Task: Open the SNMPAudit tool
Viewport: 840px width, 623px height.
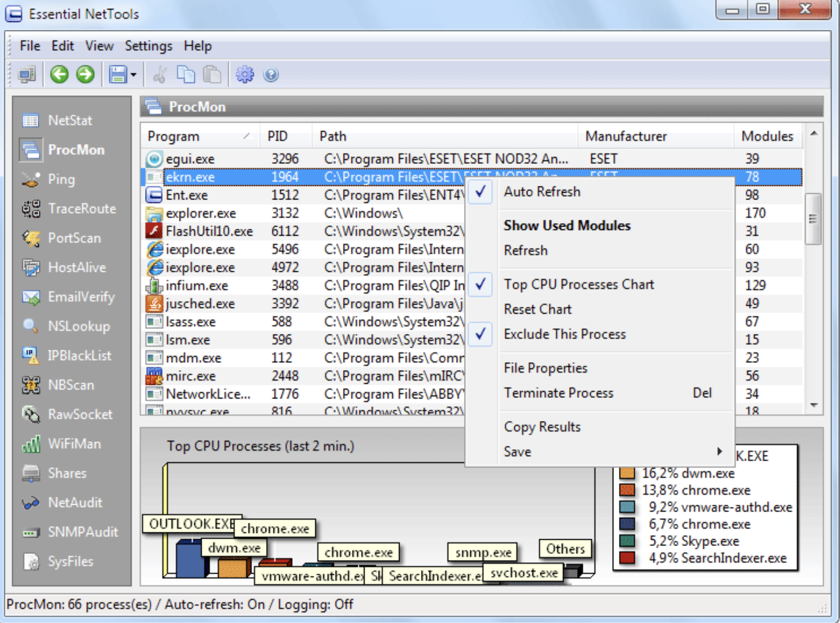Action: click(70, 532)
